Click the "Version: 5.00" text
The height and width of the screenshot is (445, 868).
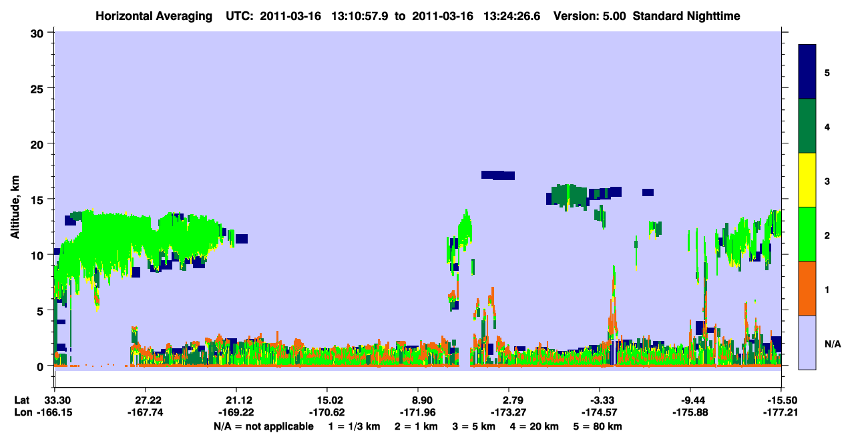click(590, 15)
